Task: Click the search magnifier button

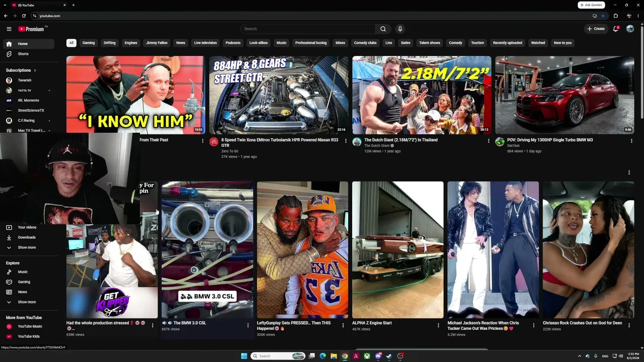Action: (383, 29)
